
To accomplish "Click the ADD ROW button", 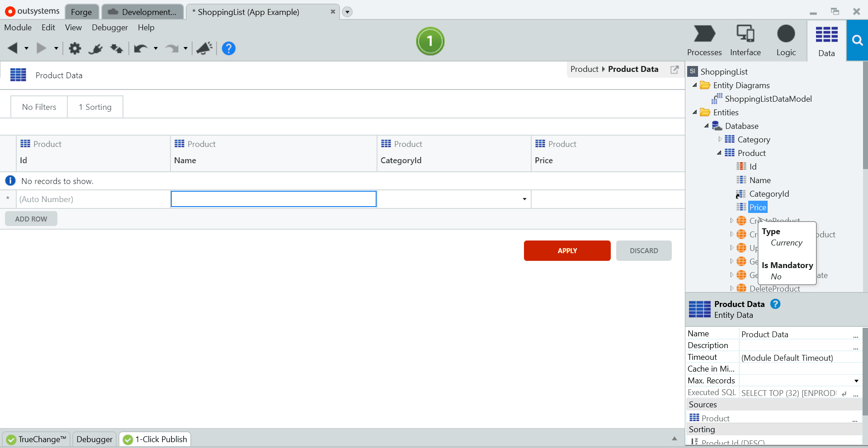I will click(31, 219).
